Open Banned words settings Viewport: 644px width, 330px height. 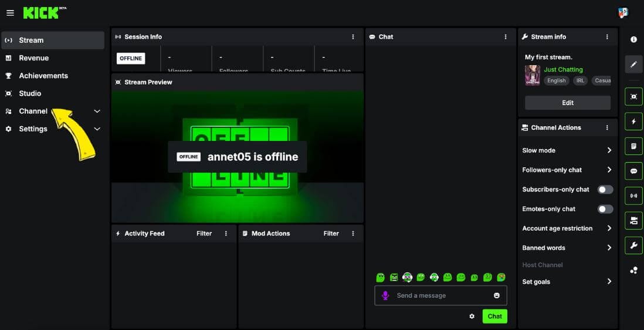(x=567, y=248)
